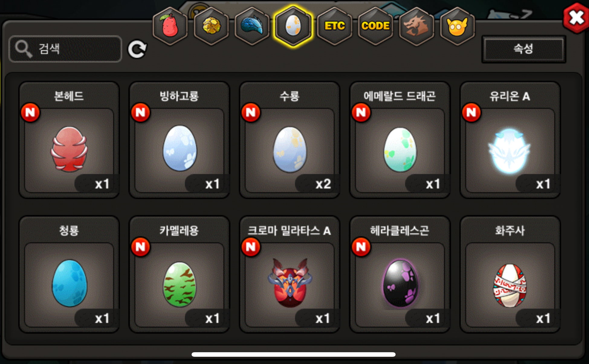Select the glowing 유리온 A egg
This screenshot has width=589, height=364.
[510, 140]
